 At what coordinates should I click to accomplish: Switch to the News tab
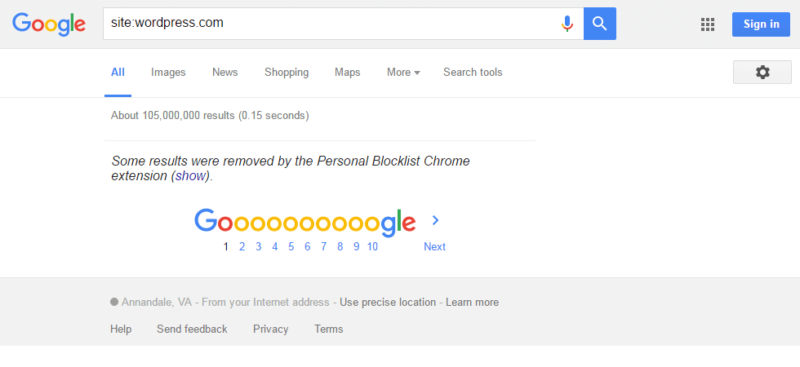(225, 72)
